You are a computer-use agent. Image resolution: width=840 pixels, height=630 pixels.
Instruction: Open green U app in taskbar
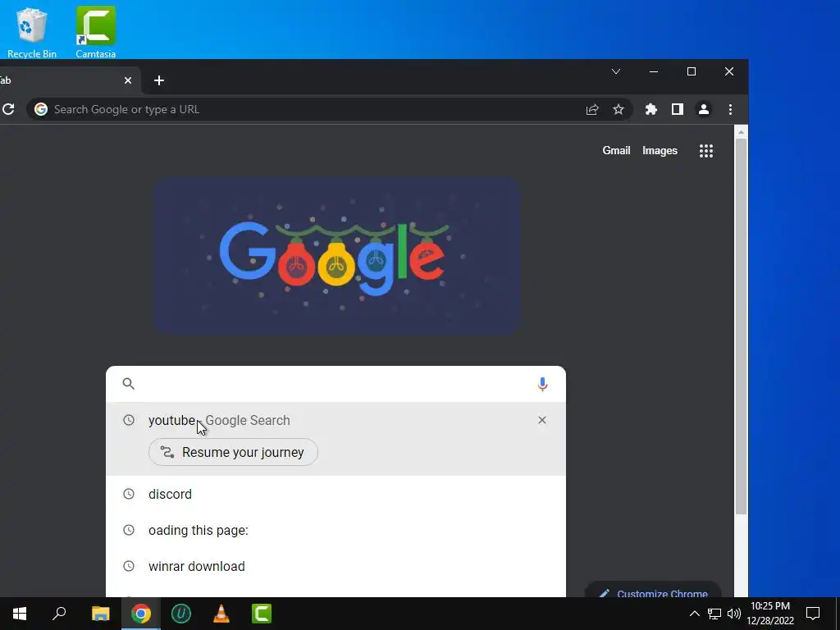[181, 614]
